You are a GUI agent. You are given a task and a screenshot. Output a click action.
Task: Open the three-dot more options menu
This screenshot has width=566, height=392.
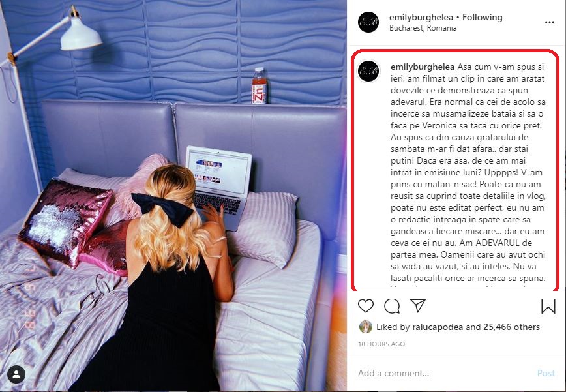click(x=550, y=22)
